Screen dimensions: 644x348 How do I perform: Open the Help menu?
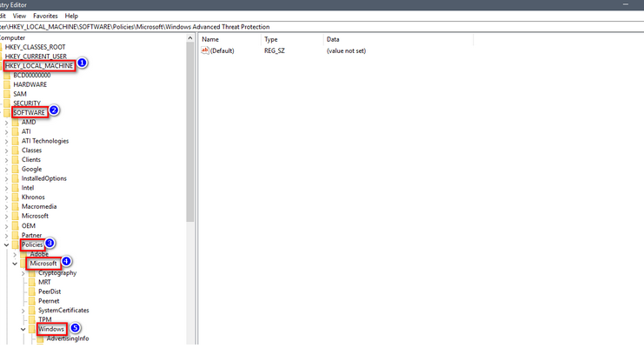coord(71,16)
